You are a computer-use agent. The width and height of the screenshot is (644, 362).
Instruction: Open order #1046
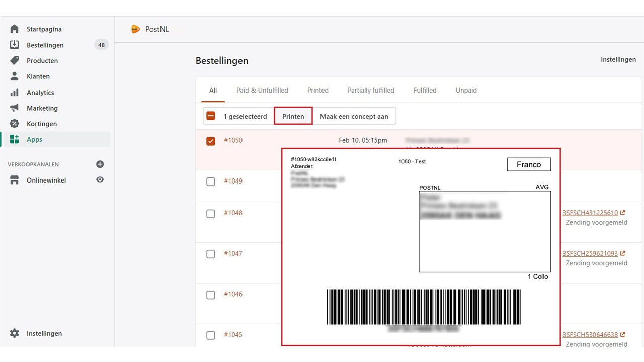(x=233, y=294)
